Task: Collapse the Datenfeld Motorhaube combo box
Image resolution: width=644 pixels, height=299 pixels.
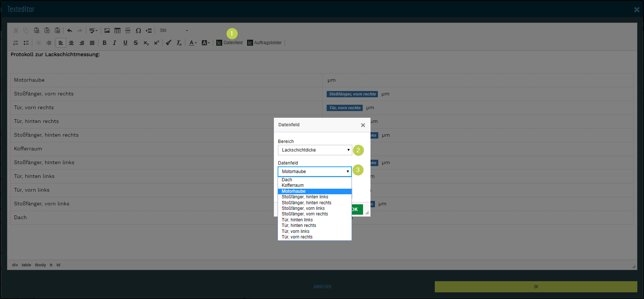Action: coord(314,172)
